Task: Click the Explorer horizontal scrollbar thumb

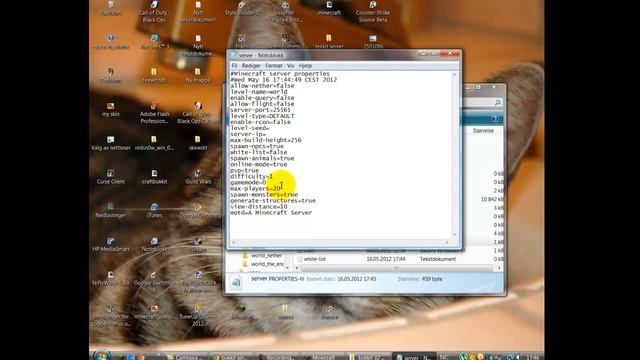Action: click(396, 268)
